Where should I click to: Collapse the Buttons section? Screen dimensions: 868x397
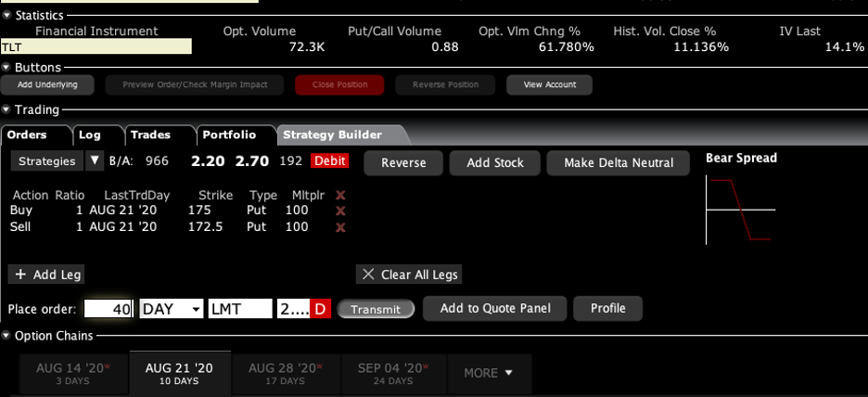pyautogui.click(x=7, y=68)
